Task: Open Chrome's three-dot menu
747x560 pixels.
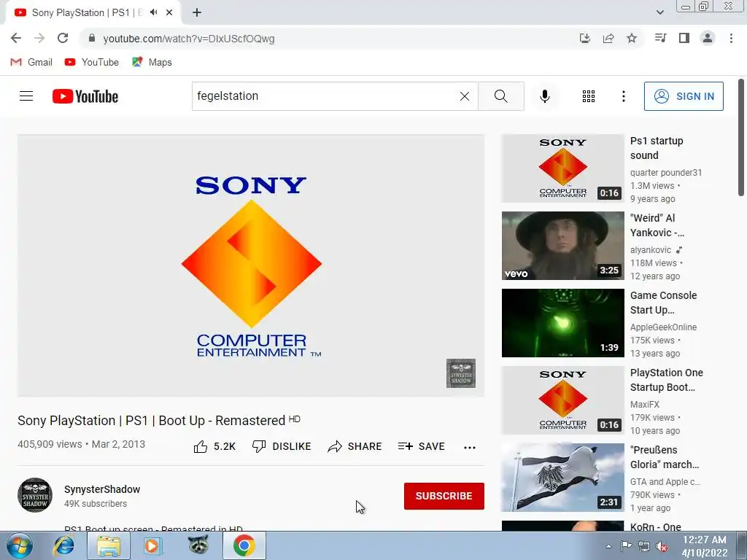Action: pos(731,38)
